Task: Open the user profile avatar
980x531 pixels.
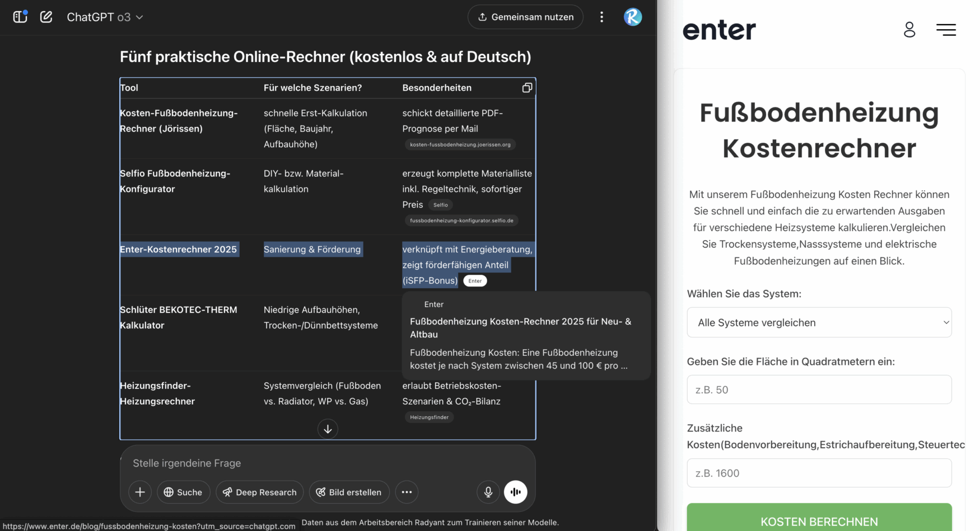Action: coord(633,17)
